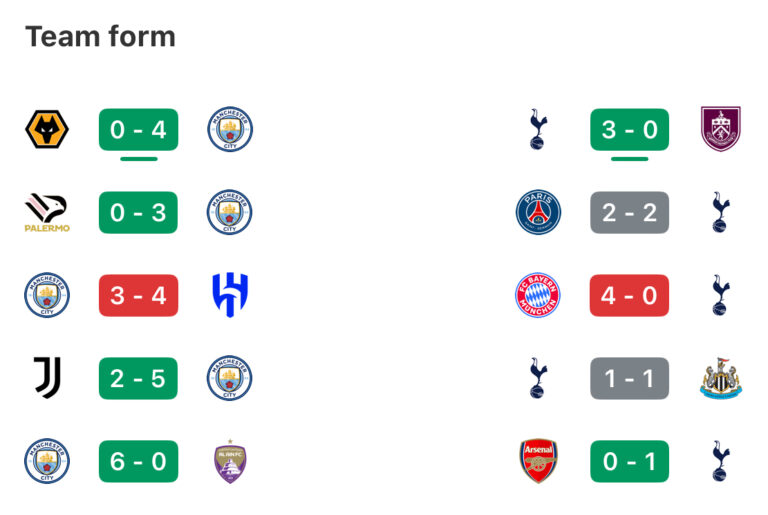Open the 0 - 1 Arsenal match score
Image resolution: width=768 pixels, height=515 pixels.
(629, 462)
